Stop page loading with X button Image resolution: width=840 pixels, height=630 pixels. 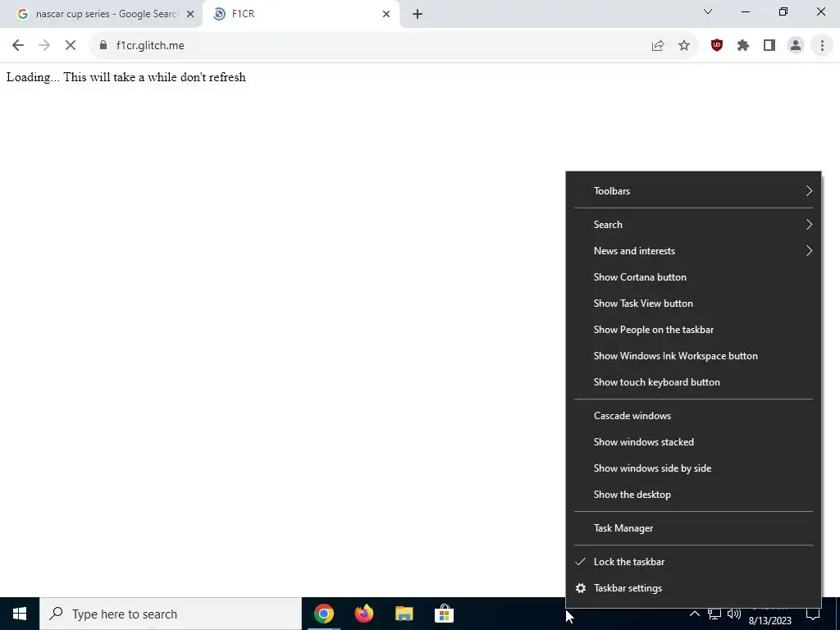pyautogui.click(x=71, y=46)
